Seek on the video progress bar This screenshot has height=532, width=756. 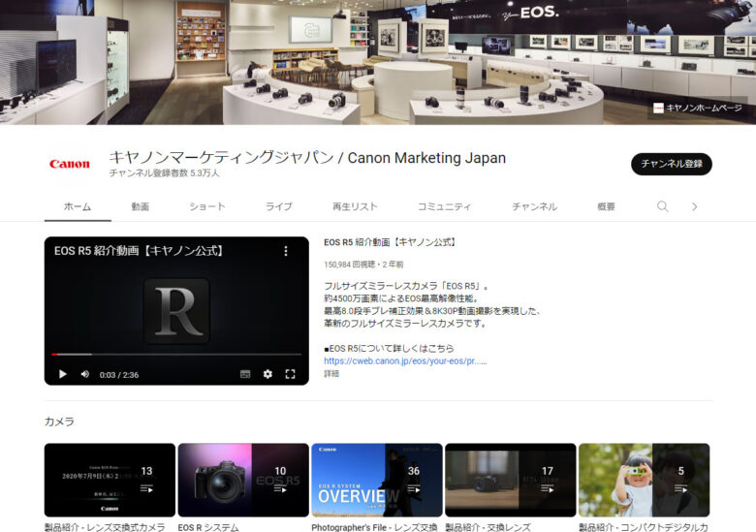click(x=176, y=355)
